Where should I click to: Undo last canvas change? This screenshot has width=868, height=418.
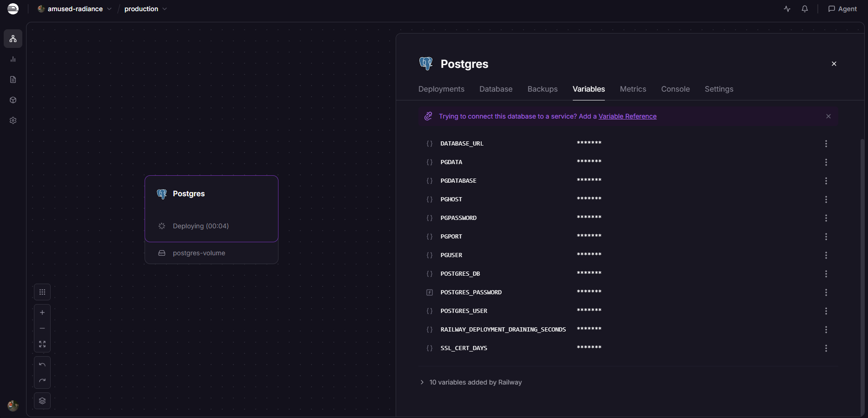[x=42, y=365]
